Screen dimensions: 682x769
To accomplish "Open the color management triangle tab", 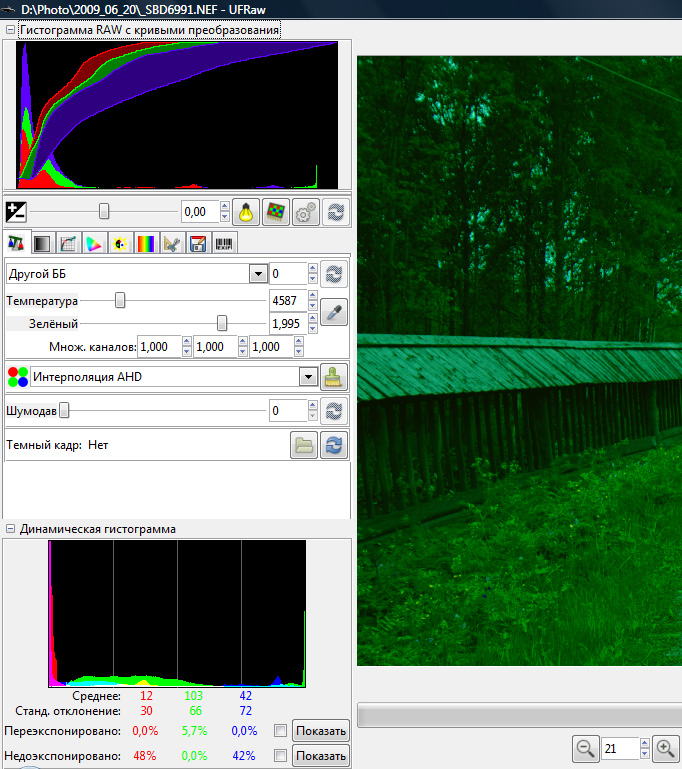I will coord(94,243).
